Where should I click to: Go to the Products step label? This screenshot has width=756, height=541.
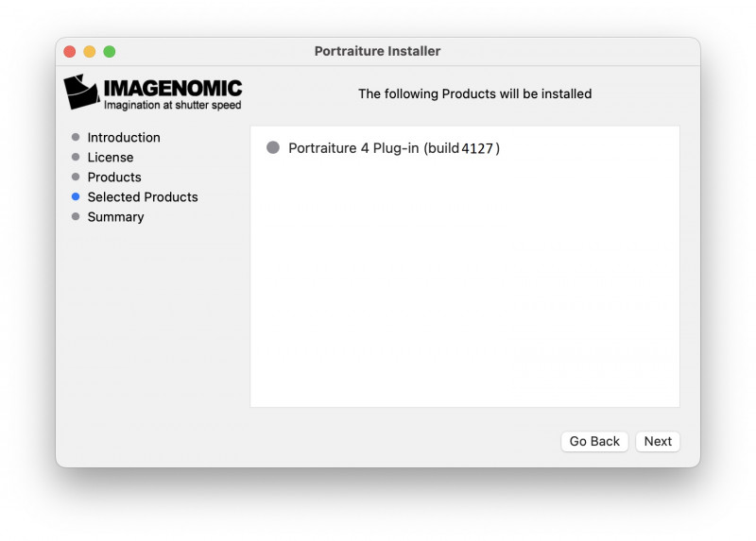pos(114,177)
